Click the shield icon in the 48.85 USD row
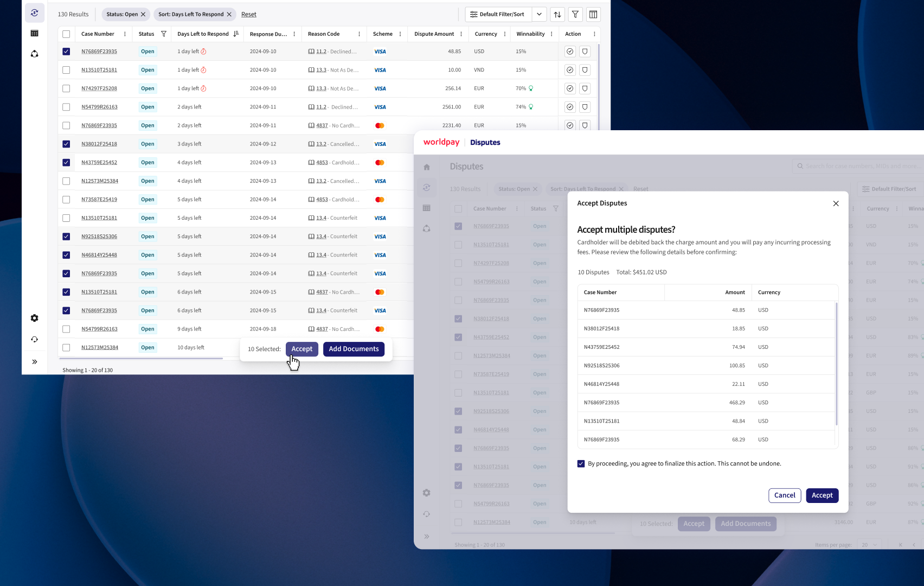The image size is (924, 586). (x=585, y=52)
